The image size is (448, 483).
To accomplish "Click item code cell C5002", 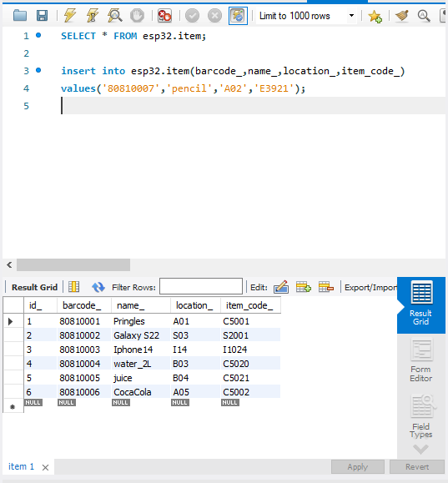I will (250, 392).
